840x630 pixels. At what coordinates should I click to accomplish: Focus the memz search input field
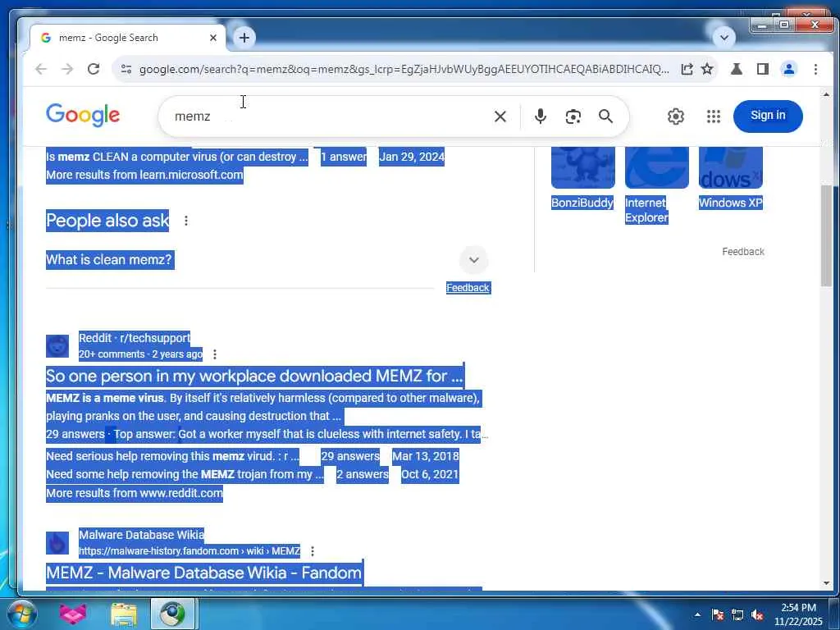click(x=326, y=116)
